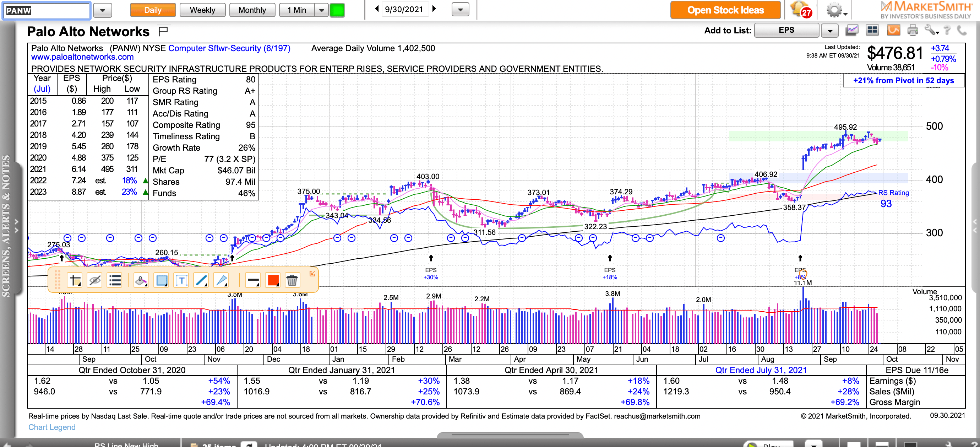Switch to Monthly chart
The image size is (980, 447).
click(252, 10)
